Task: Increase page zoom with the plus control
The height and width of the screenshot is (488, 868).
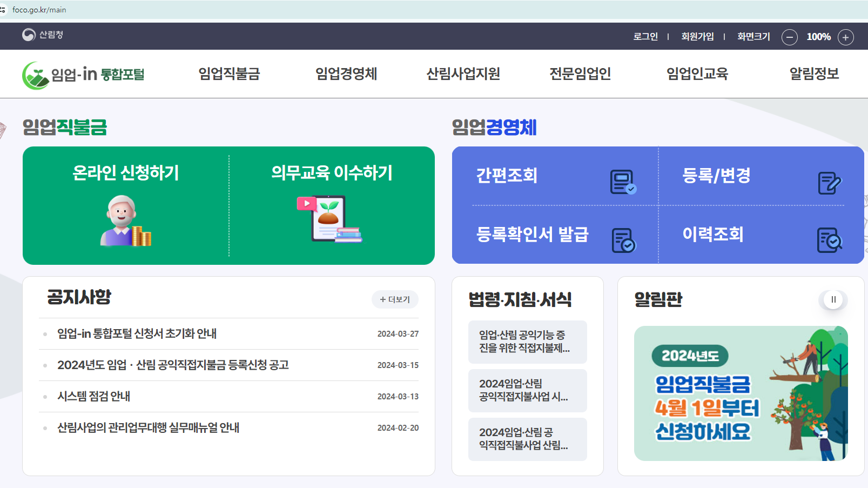Action: 845,37
